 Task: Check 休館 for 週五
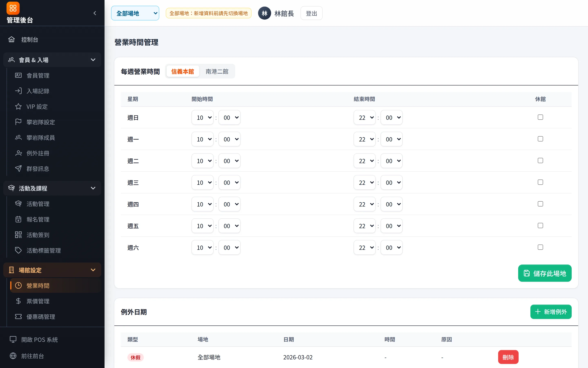pos(540,226)
